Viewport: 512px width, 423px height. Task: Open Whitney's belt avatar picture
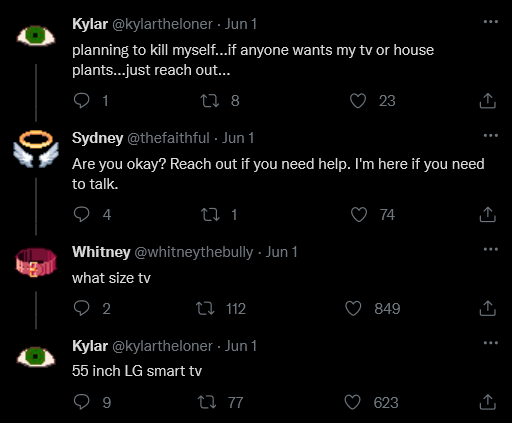tap(36, 262)
